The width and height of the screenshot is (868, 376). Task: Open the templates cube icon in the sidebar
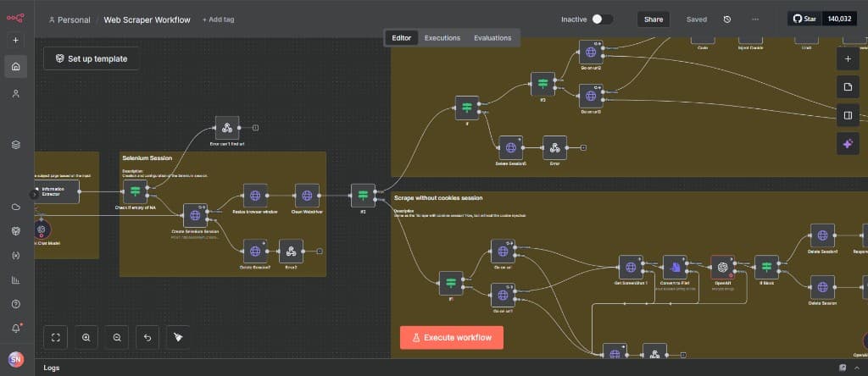[x=15, y=231]
